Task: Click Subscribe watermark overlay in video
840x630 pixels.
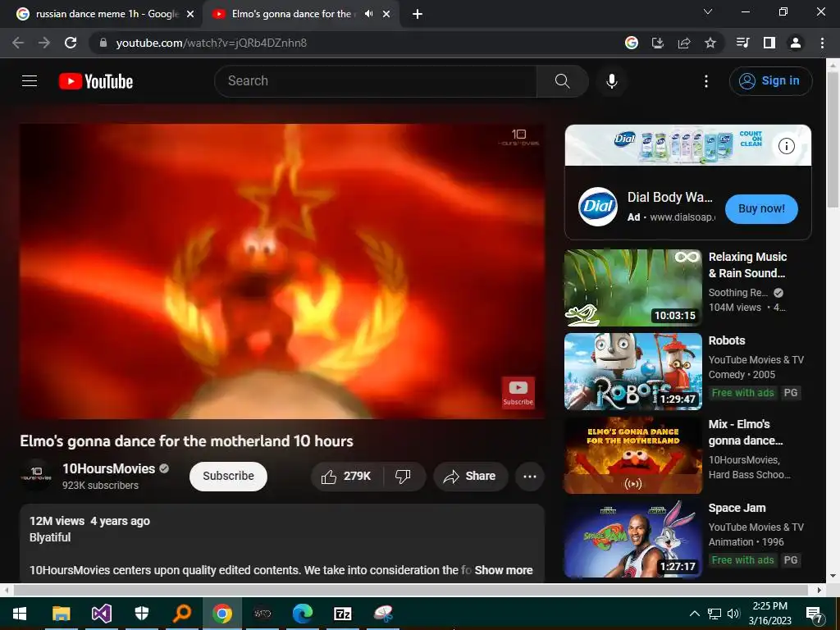Action: (x=518, y=392)
